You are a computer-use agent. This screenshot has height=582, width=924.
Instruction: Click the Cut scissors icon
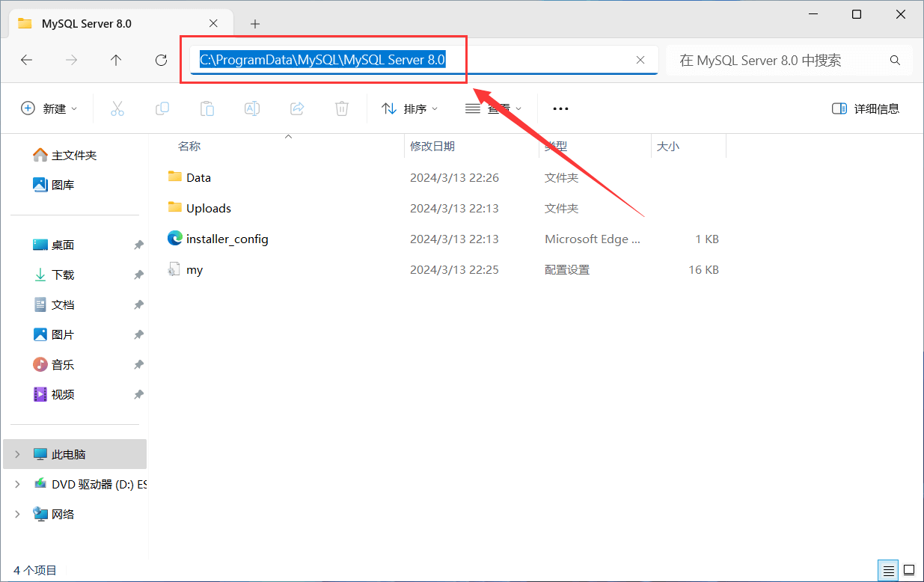117,108
